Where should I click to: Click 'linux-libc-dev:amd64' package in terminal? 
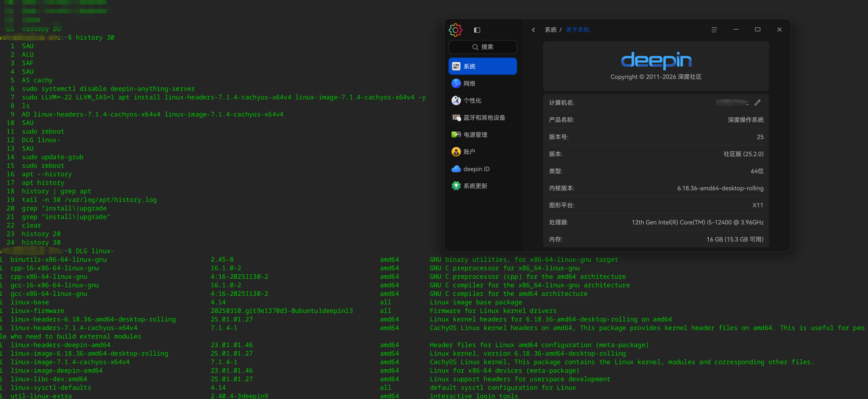tap(49, 379)
